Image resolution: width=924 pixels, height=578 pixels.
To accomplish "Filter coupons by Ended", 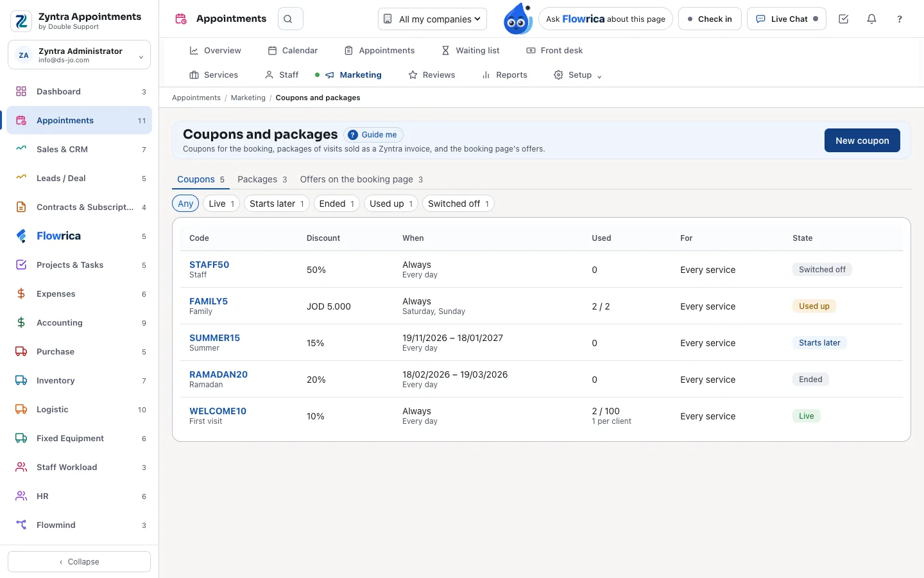I will point(337,204).
